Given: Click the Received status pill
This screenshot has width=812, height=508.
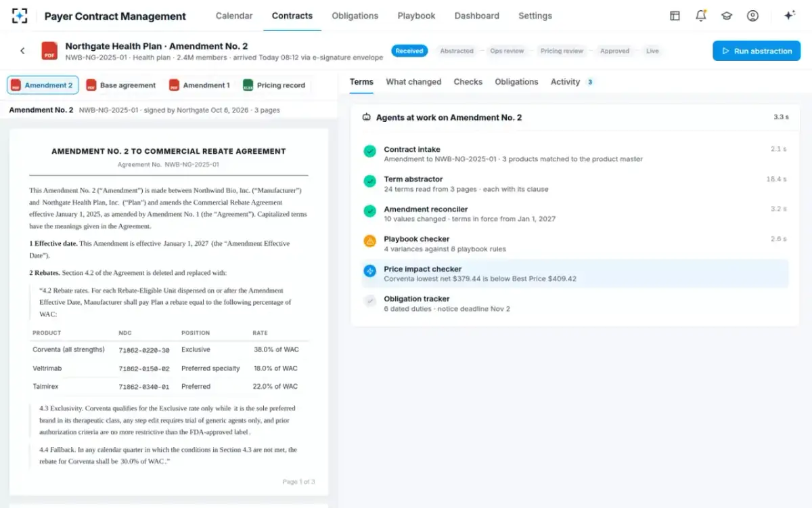Looking at the screenshot, I should 409,51.
